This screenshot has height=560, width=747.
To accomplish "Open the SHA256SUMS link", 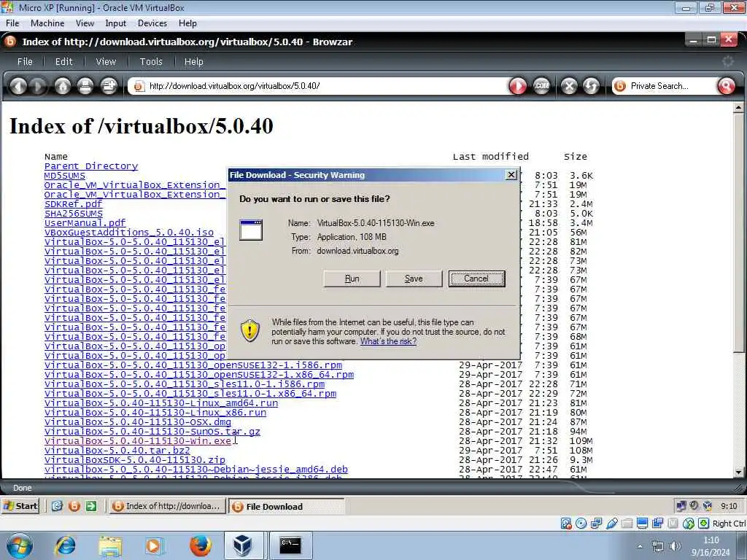I will (x=74, y=214).
